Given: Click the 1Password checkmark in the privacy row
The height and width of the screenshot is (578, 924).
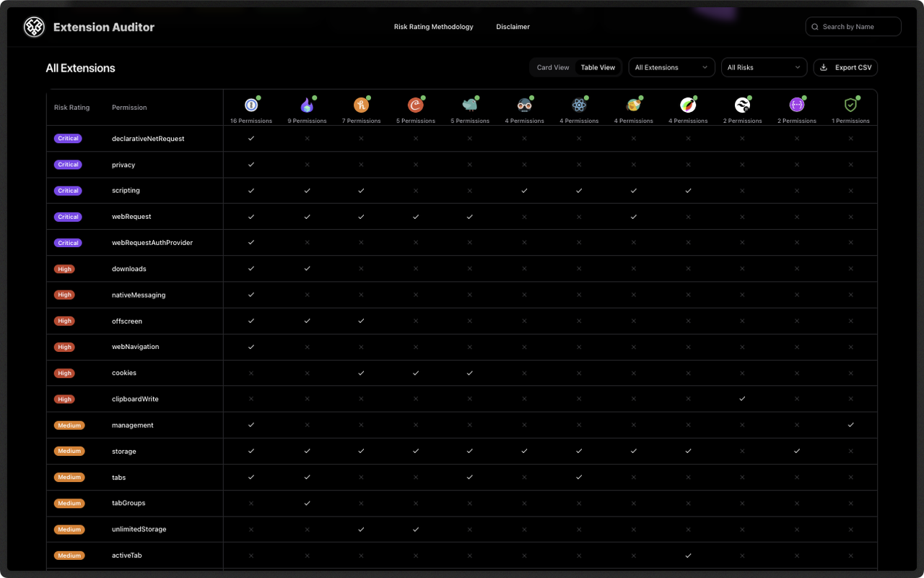Looking at the screenshot, I should pos(251,164).
